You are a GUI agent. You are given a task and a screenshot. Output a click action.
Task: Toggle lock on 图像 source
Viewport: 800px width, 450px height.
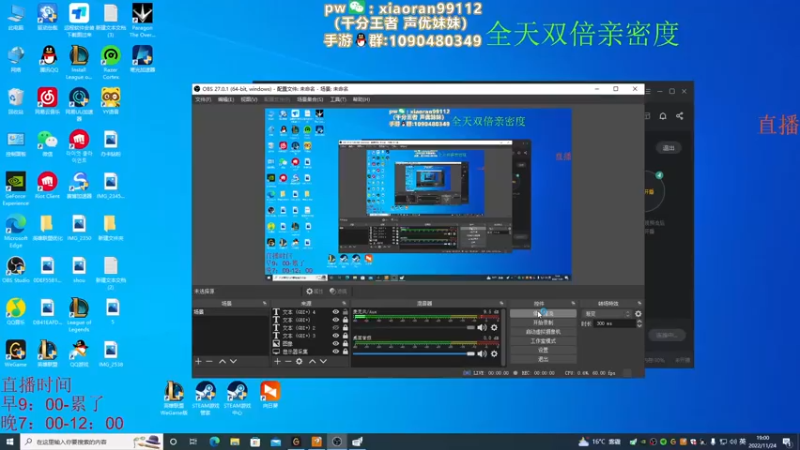click(345, 343)
